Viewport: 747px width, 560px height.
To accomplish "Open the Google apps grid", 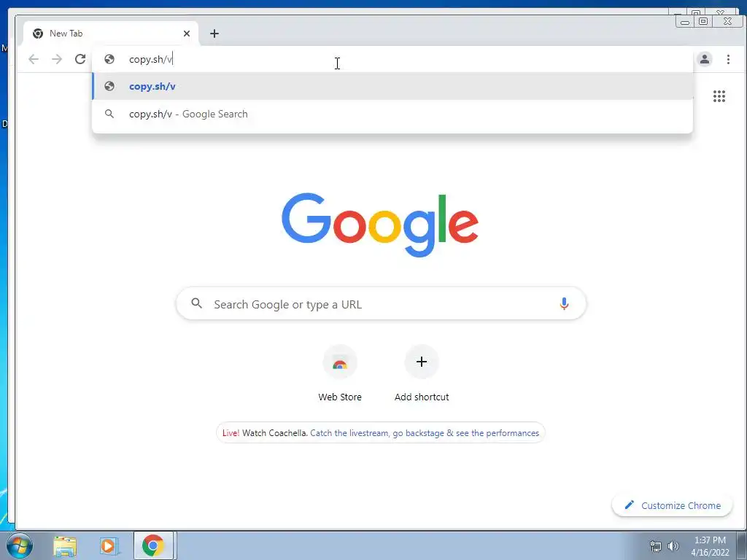I will tap(719, 96).
